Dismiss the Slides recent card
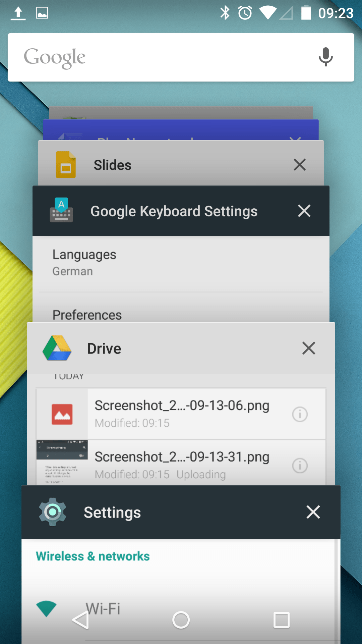The image size is (362, 644). 299,165
